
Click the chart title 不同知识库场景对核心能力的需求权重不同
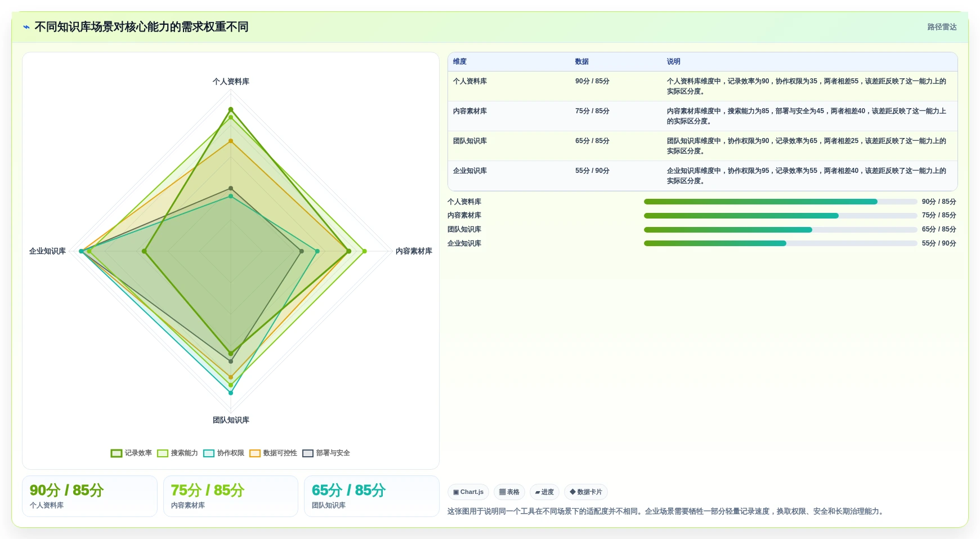[141, 27]
